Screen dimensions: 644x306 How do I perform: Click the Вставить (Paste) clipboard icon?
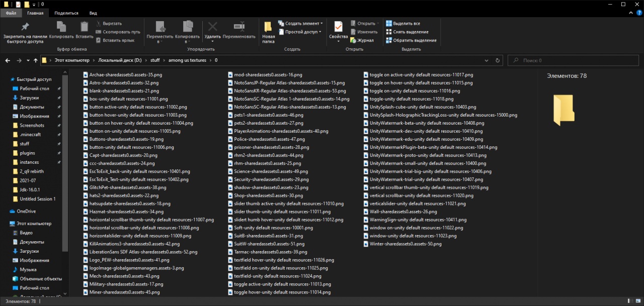pyautogui.click(x=85, y=28)
